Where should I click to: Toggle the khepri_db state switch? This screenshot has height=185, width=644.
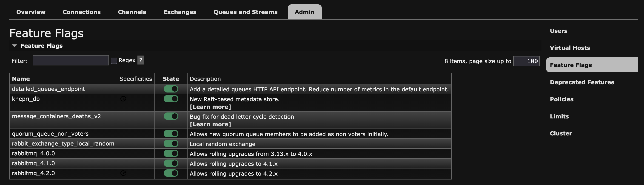click(171, 99)
